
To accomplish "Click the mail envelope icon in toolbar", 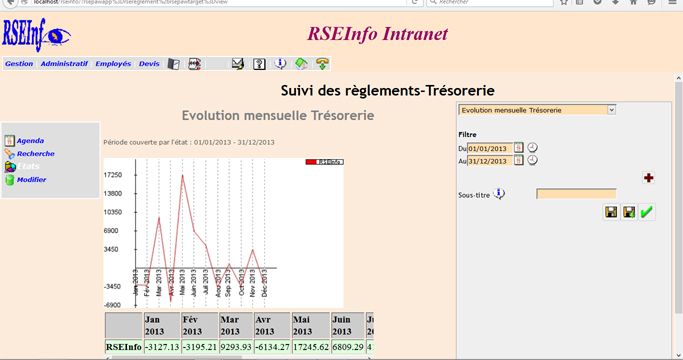I will tap(237, 64).
